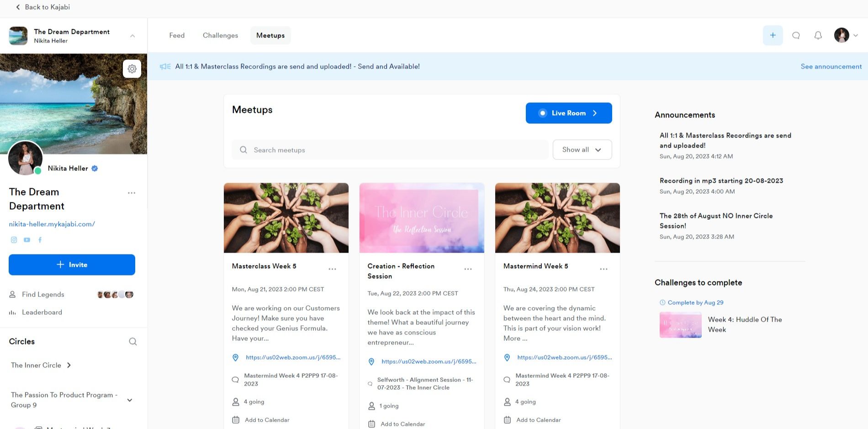
Task: Open the messages chat bubble icon
Action: click(796, 35)
